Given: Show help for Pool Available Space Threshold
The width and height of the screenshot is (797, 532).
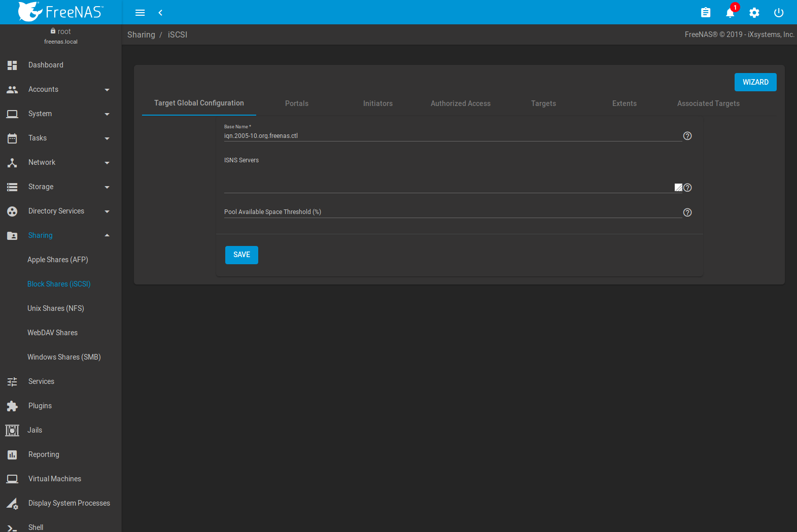Looking at the screenshot, I should 687,212.
